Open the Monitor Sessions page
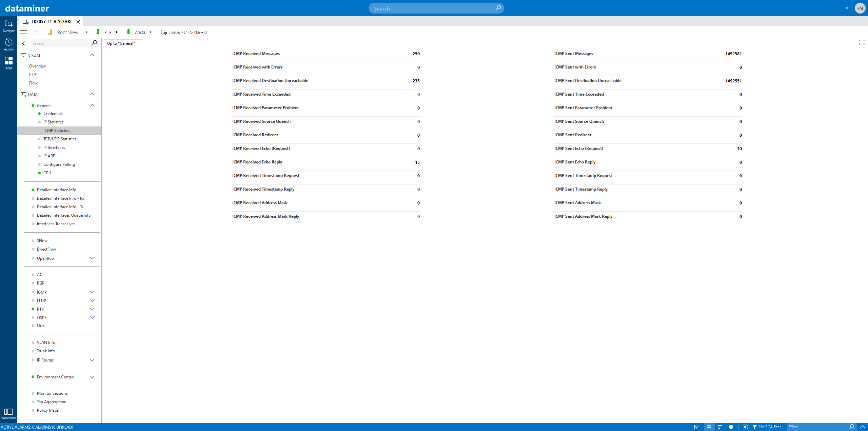Image resolution: width=868 pixels, height=431 pixels. pyautogui.click(x=52, y=393)
